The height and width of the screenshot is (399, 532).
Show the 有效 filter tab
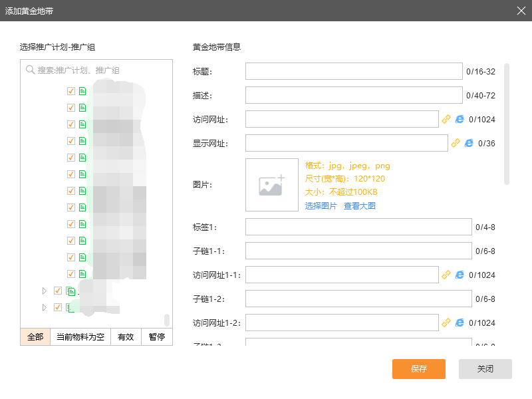(x=126, y=337)
